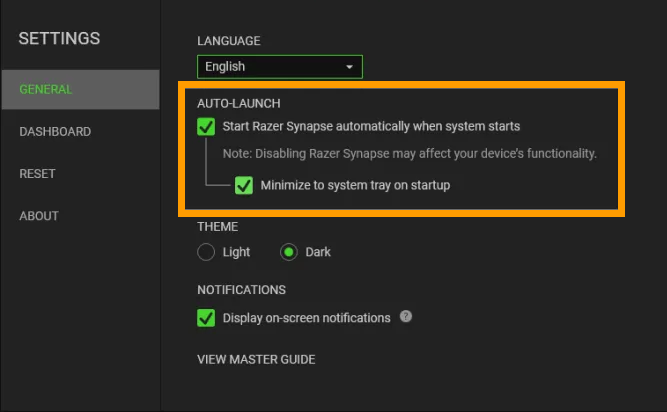Click the Settings heading text

click(x=59, y=38)
